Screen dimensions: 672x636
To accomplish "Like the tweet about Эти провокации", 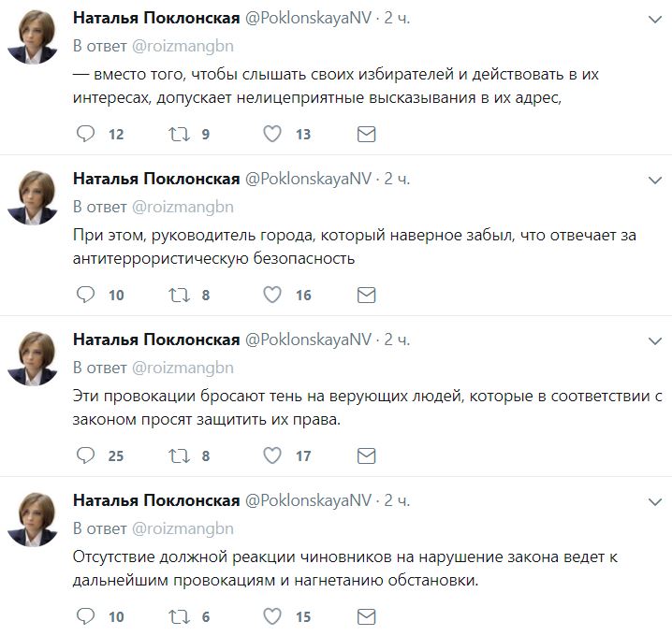I will click(272, 456).
